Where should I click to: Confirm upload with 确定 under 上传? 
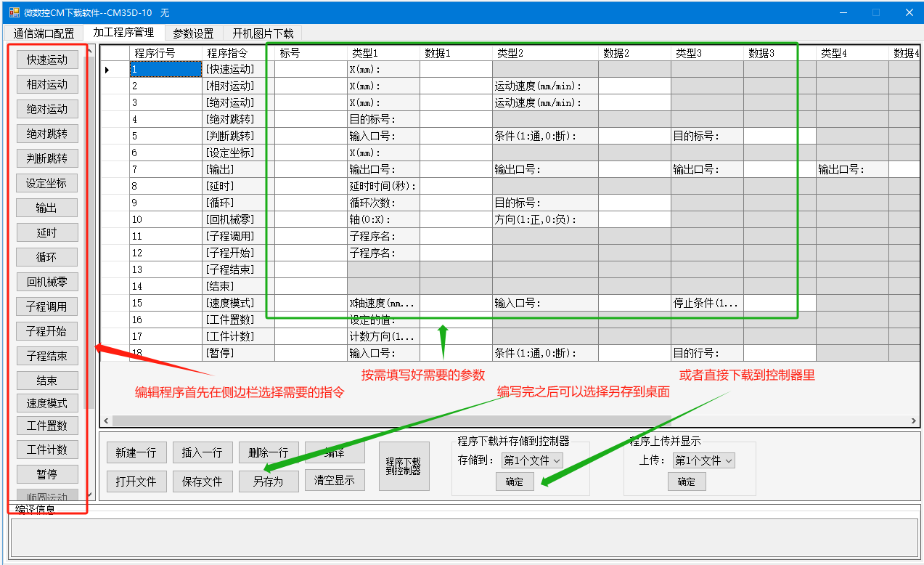pos(687,481)
